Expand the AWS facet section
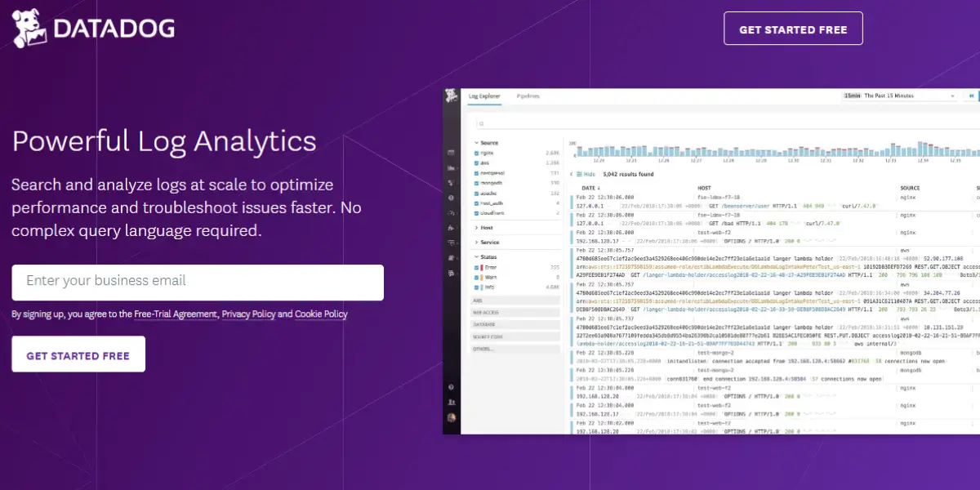980x490 pixels. pyautogui.click(x=516, y=301)
